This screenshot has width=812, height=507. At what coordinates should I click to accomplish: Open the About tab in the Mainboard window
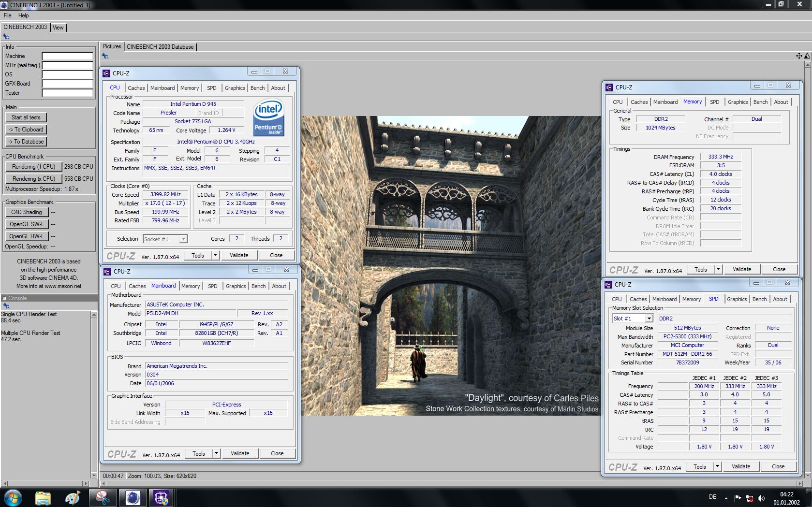point(279,286)
